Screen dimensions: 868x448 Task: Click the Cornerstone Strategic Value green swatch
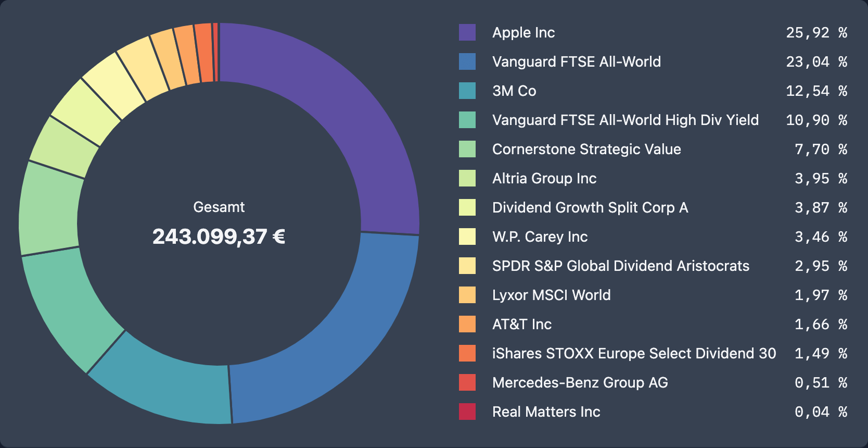click(467, 149)
